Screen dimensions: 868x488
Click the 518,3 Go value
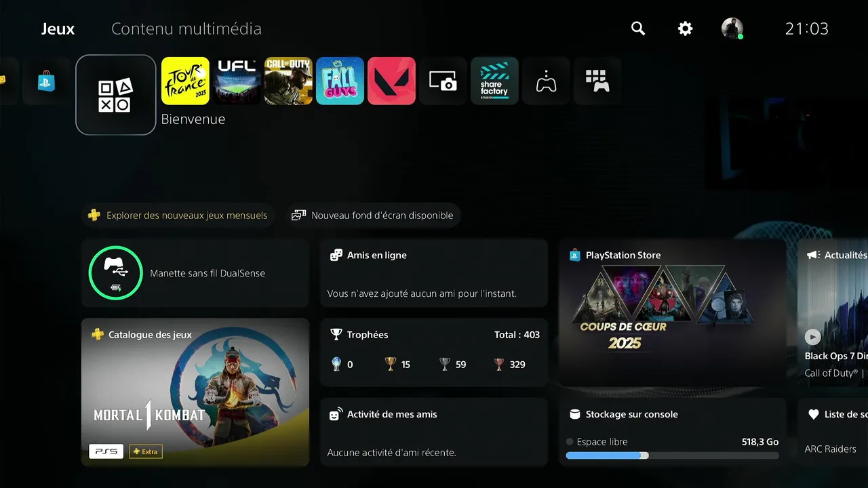760,442
